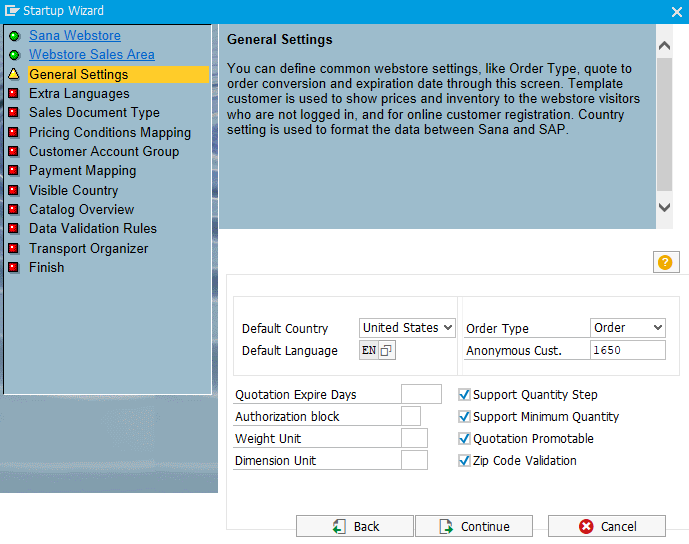Click the red status icon beside Payment Mapping
Image resolution: width=689 pixels, height=544 pixels.
tap(14, 170)
